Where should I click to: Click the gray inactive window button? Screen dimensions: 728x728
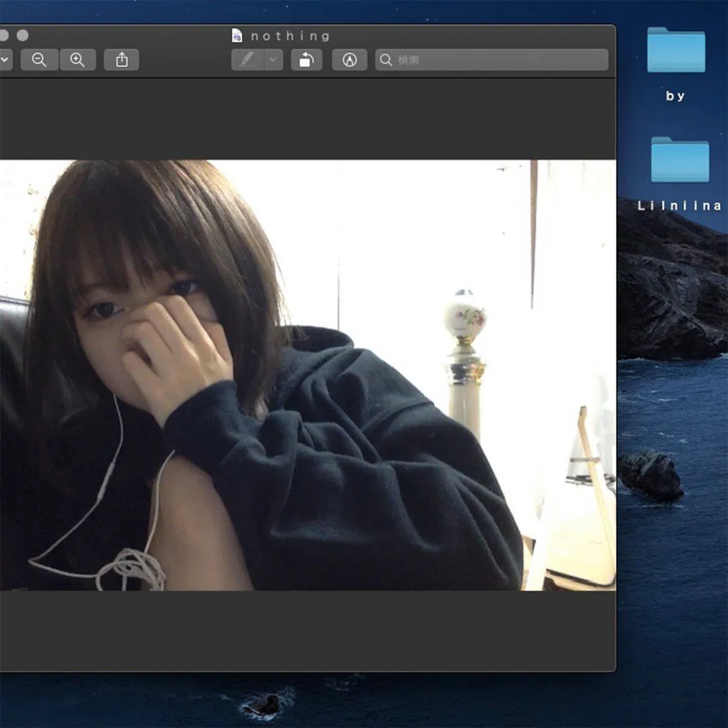click(22, 35)
